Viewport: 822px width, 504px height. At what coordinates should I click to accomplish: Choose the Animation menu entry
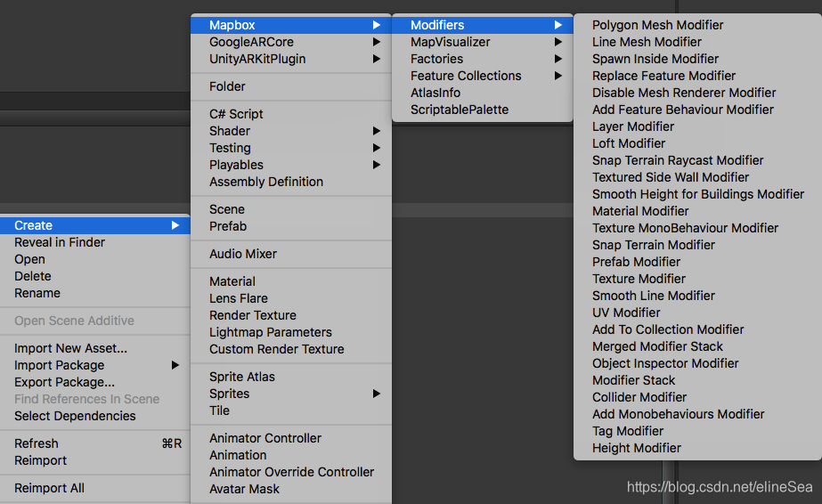pyautogui.click(x=291, y=455)
